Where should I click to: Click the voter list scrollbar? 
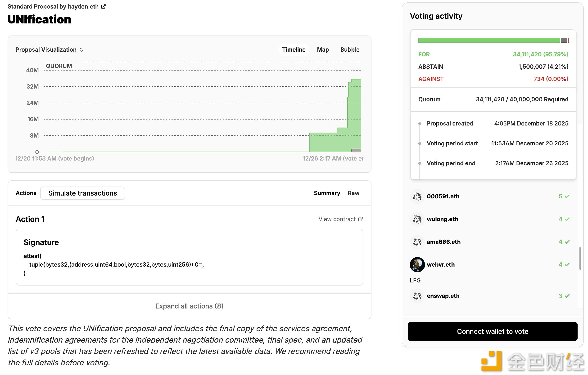pyautogui.click(x=580, y=259)
